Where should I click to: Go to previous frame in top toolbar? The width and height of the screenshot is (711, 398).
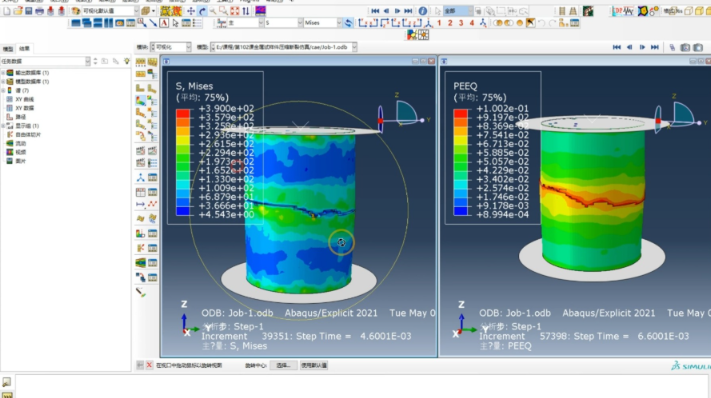[386, 11]
